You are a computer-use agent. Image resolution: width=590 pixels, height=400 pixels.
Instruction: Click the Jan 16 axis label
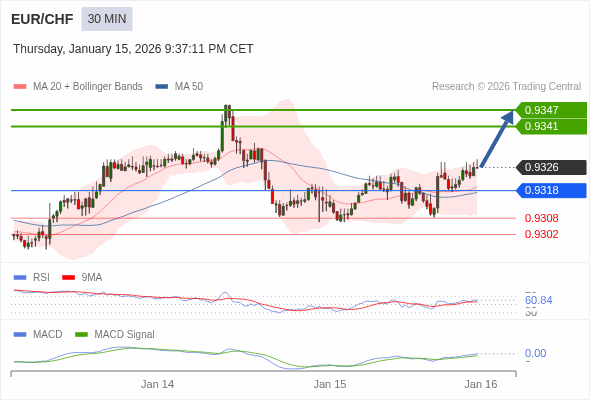click(x=481, y=384)
